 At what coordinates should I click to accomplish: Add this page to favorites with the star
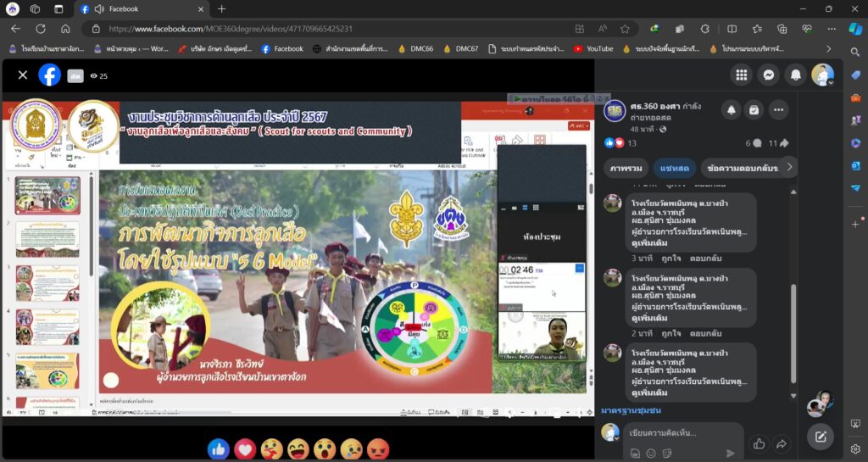point(625,29)
